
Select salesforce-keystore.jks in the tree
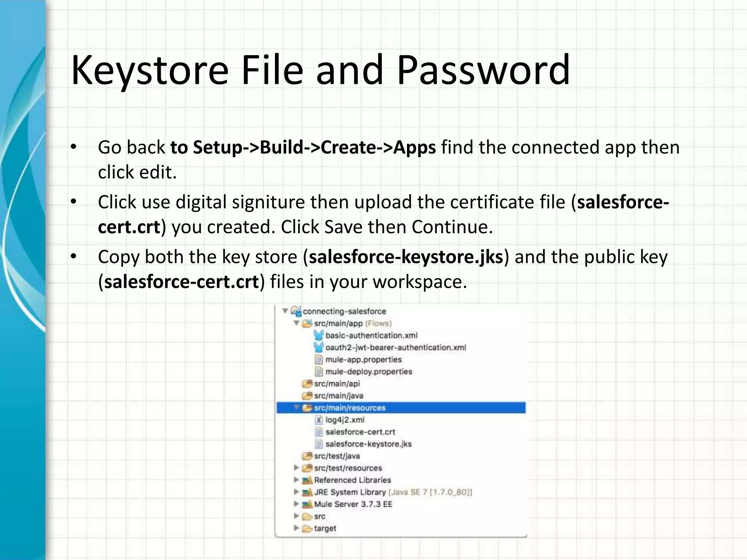click(x=368, y=444)
